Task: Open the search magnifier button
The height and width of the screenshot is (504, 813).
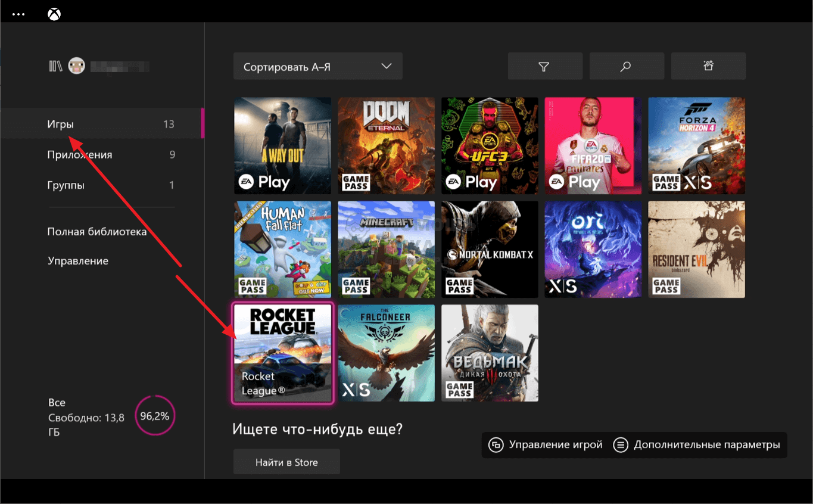Action: pyautogui.click(x=627, y=66)
